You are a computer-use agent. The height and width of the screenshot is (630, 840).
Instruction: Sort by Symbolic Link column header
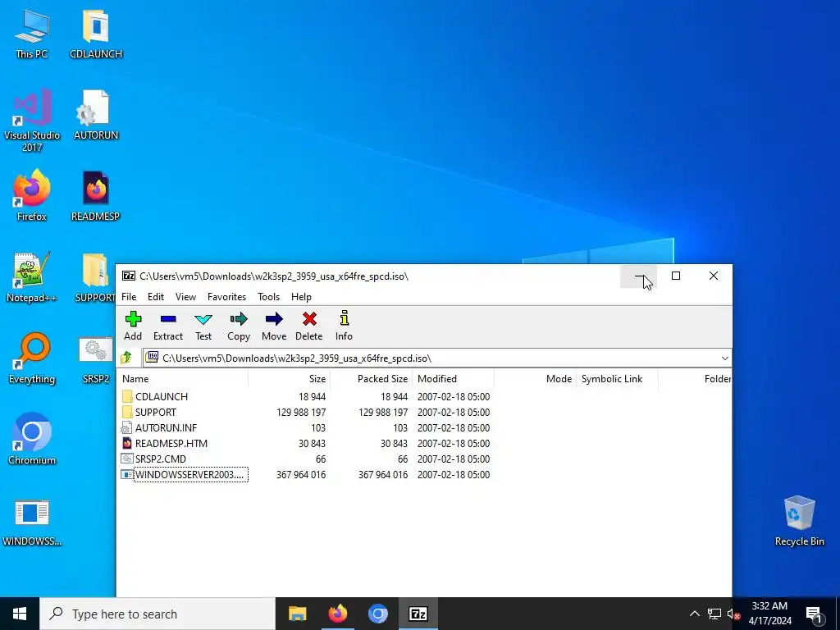[617, 379]
